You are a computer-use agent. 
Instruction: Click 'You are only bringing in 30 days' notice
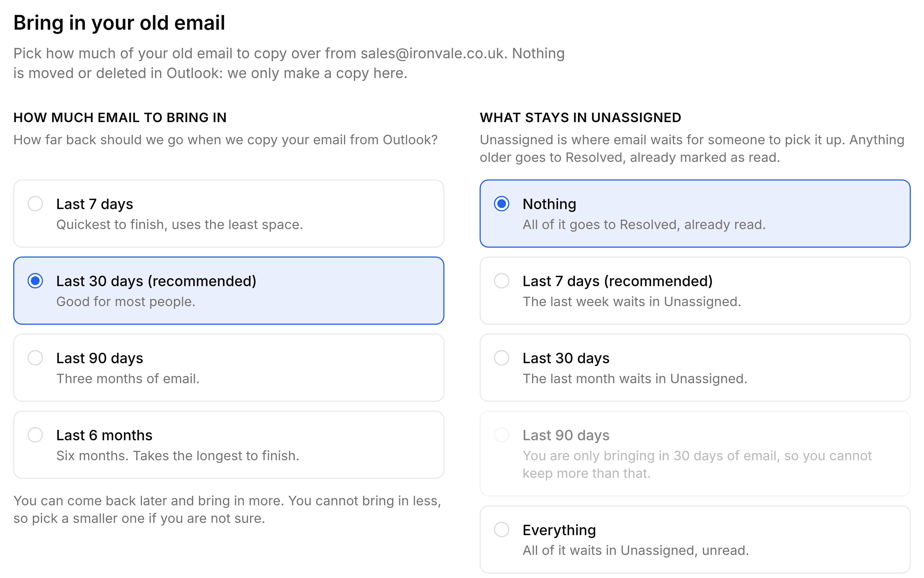[697, 465]
